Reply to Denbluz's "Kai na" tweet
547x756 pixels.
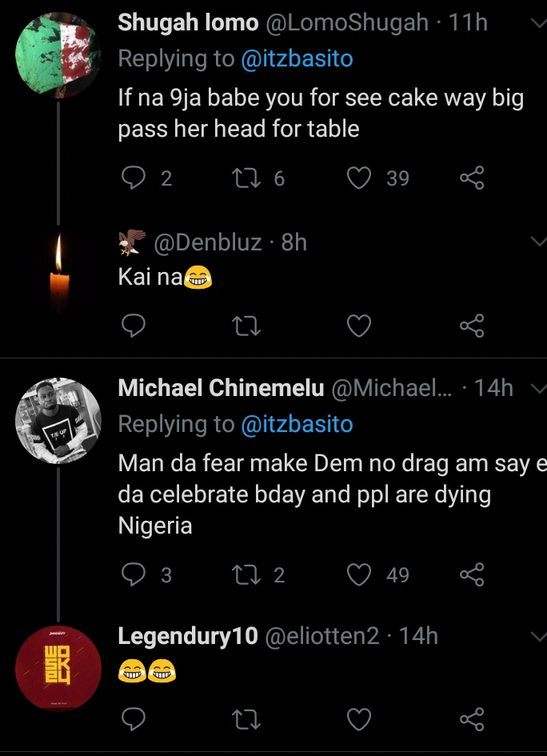(x=133, y=326)
